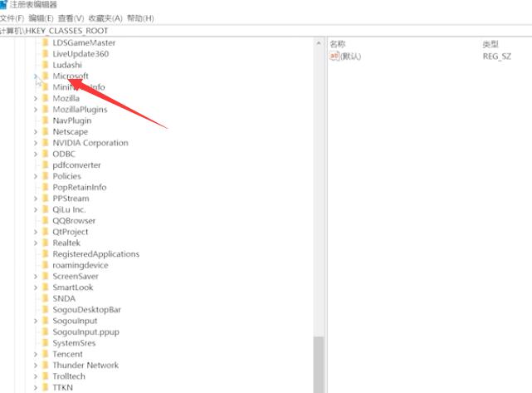
Task: Select the (默认) value name
Action: click(350, 56)
